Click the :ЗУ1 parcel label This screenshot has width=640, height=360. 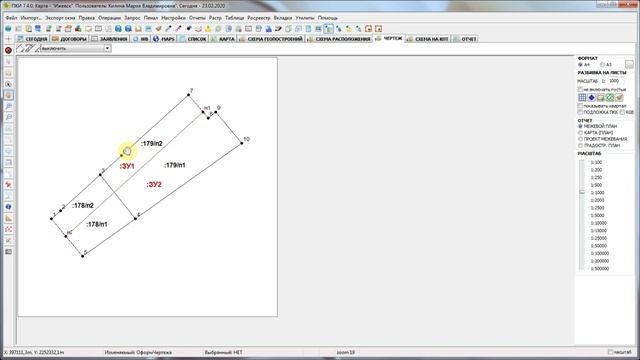127,166
